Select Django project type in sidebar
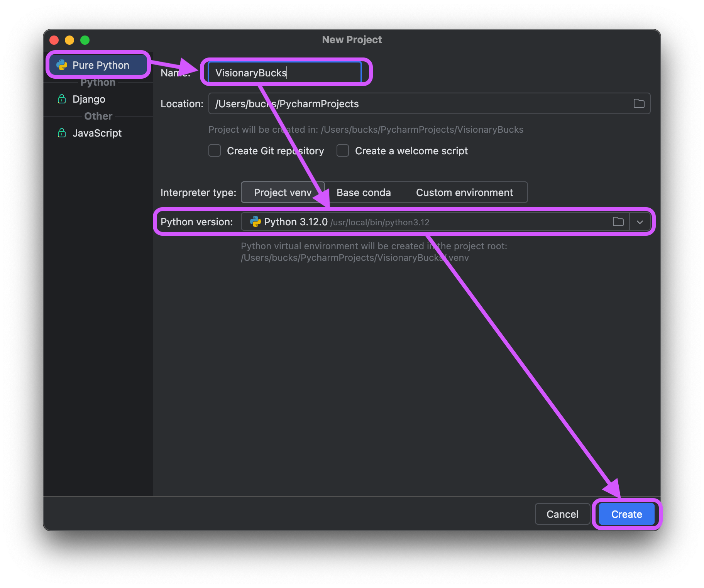The width and height of the screenshot is (704, 588). tap(89, 99)
